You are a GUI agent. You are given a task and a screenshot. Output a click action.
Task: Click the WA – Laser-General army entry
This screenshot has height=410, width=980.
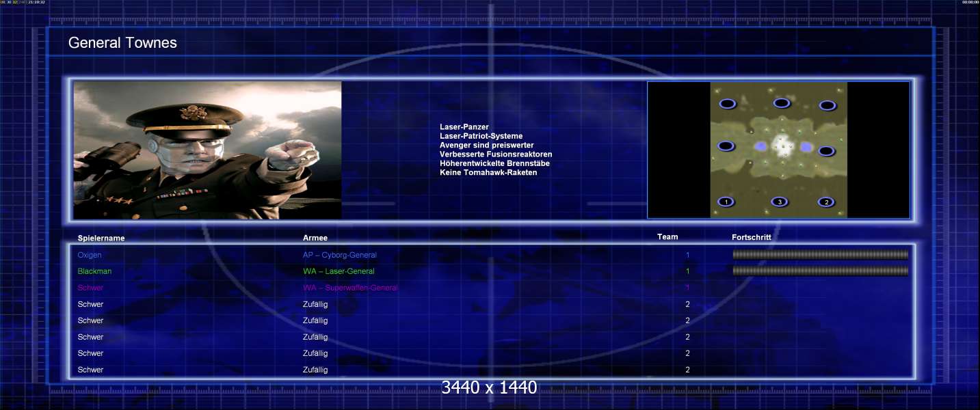(337, 271)
